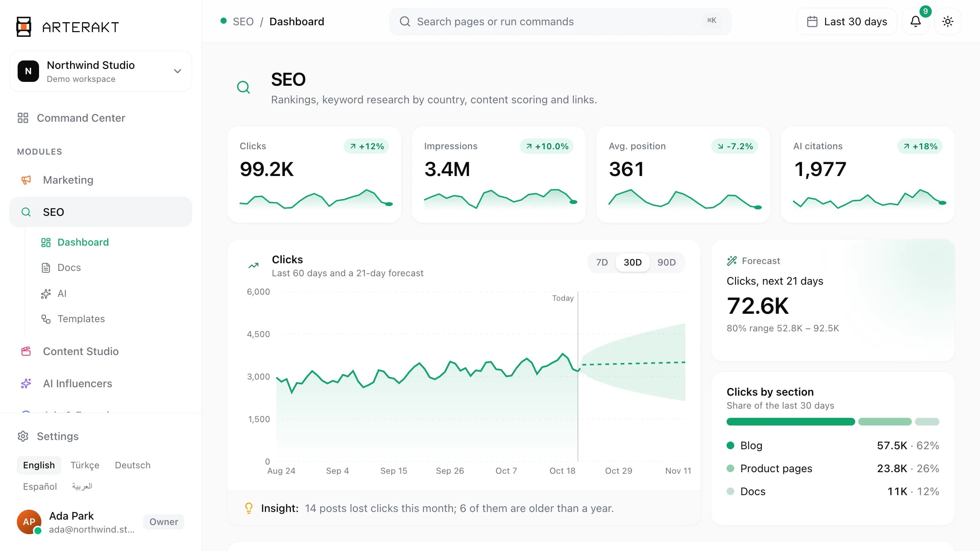980x551 pixels.
Task: Click the search magnifier icon in the search bar
Action: pyautogui.click(x=405, y=21)
